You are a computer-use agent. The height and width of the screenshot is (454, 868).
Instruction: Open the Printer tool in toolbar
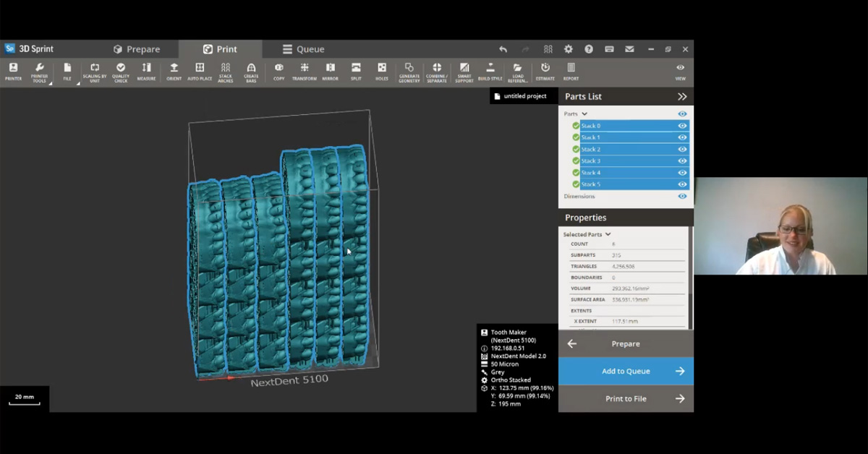13,72
